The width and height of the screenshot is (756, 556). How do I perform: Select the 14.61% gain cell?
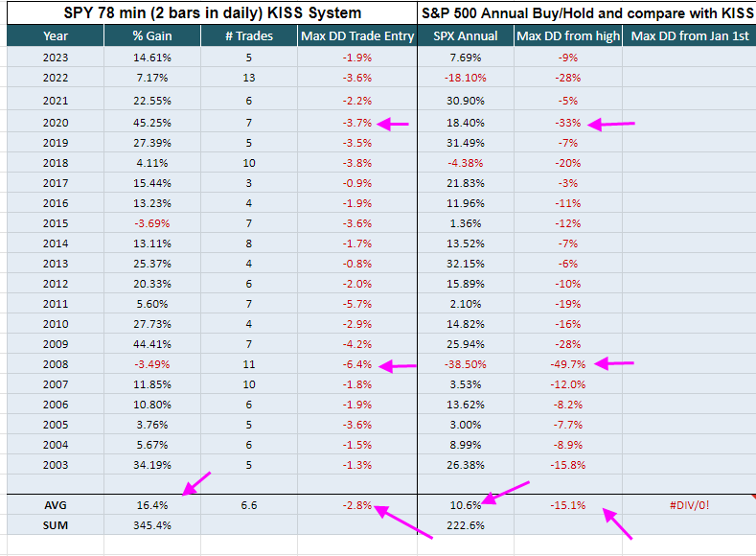click(152, 58)
